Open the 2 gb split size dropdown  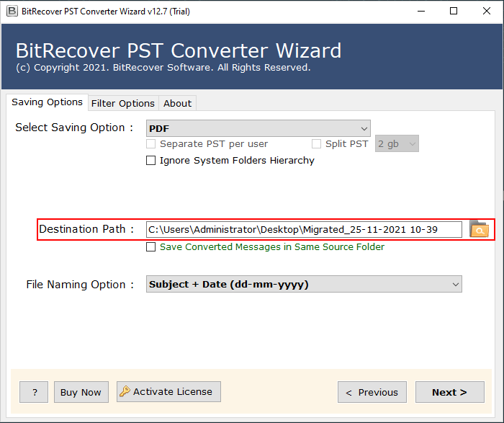(x=397, y=144)
